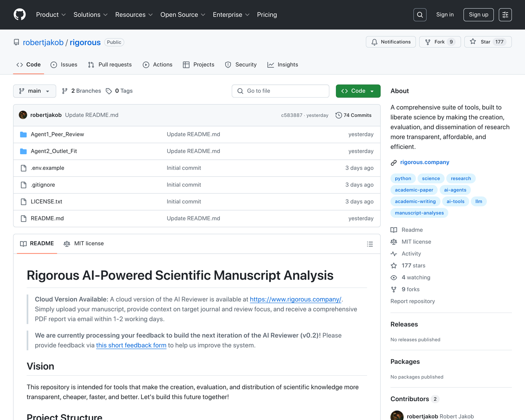525x420 pixels.
Task: Switch to the Security tab
Action: coord(241,65)
